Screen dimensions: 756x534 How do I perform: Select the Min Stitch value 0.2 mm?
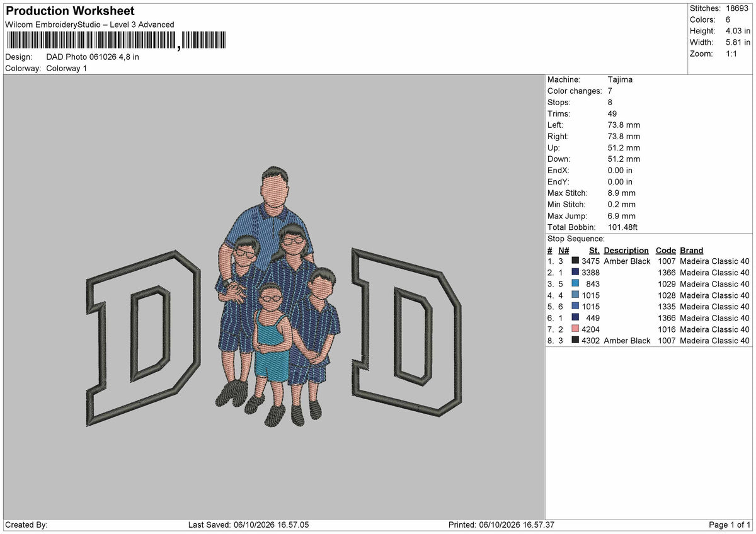point(622,204)
